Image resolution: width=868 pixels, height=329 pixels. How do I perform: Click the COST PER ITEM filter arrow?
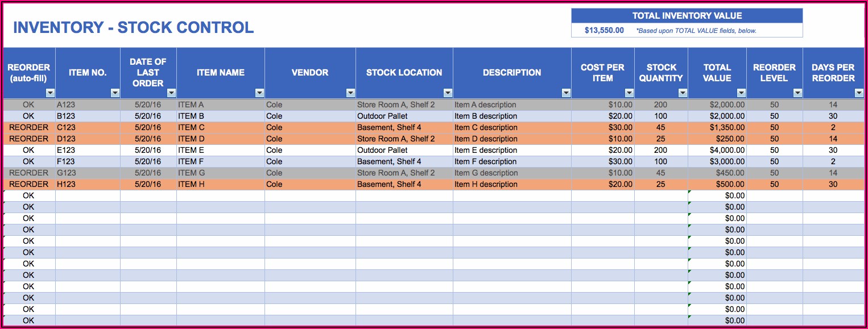(629, 93)
